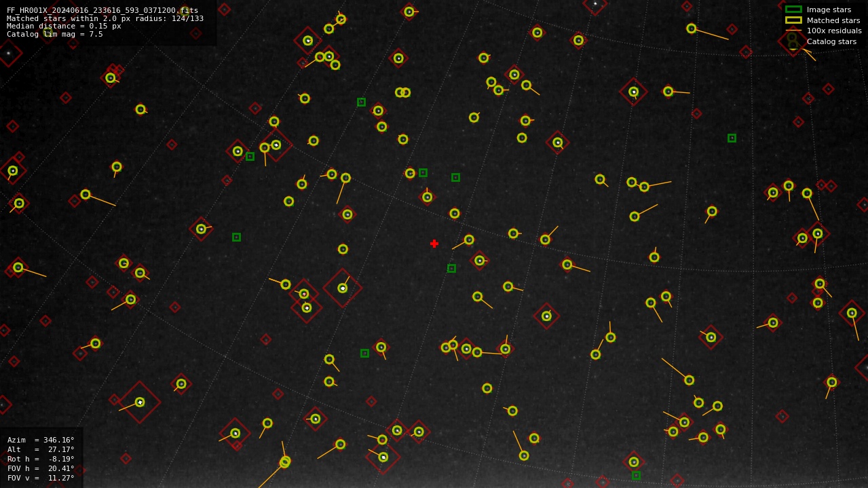This screenshot has width=868, height=488.
Task: Click the yellow Matched stars legend swatch
Action: (793, 20)
